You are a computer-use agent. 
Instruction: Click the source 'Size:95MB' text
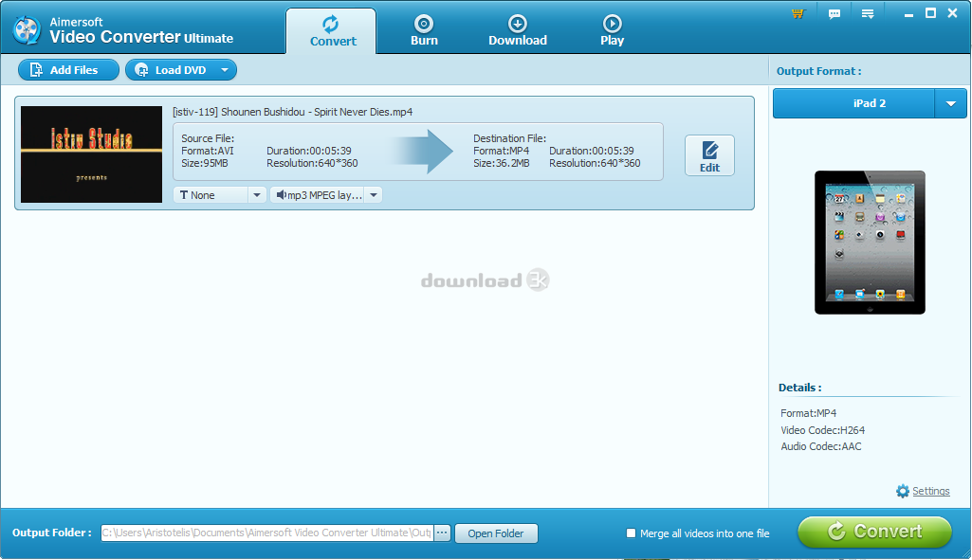[205, 164]
